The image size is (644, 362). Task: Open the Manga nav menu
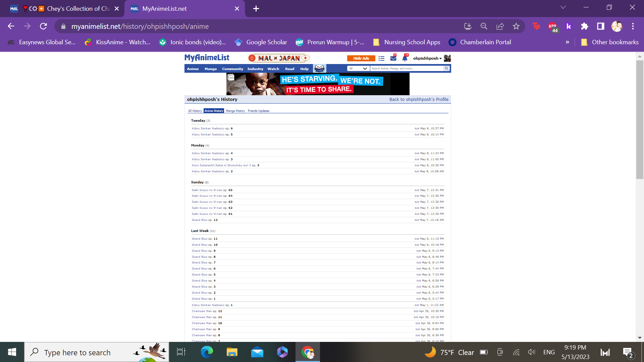[x=211, y=69]
